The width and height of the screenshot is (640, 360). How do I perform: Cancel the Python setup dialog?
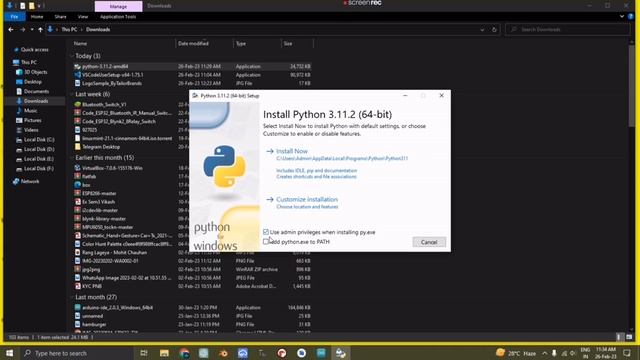coord(429,242)
